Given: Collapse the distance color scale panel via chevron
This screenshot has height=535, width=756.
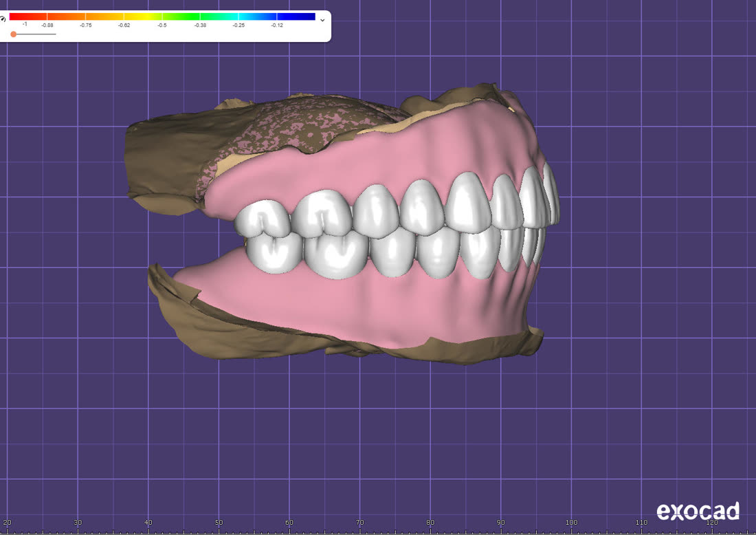Looking at the screenshot, I should point(322,20).
